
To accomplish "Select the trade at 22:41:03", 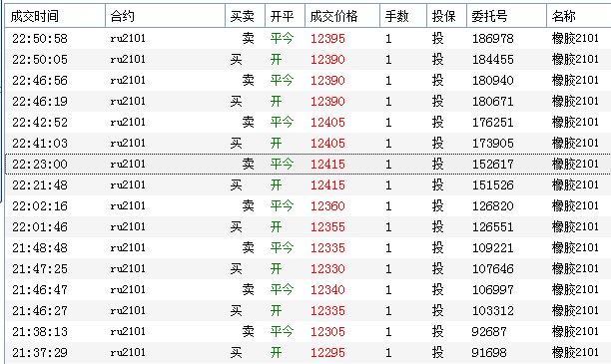I will [307, 144].
